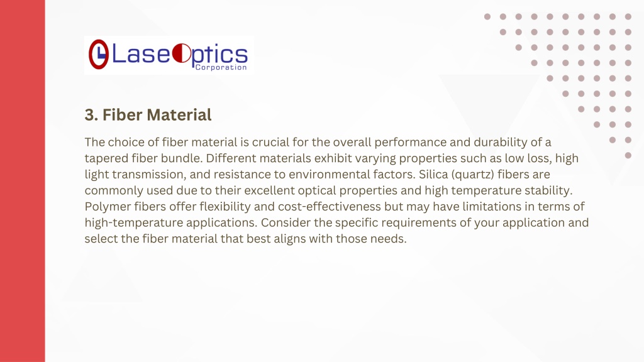Click the red half-circle O in Optics
This screenshot has height=362, width=644.
click(182, 54)
